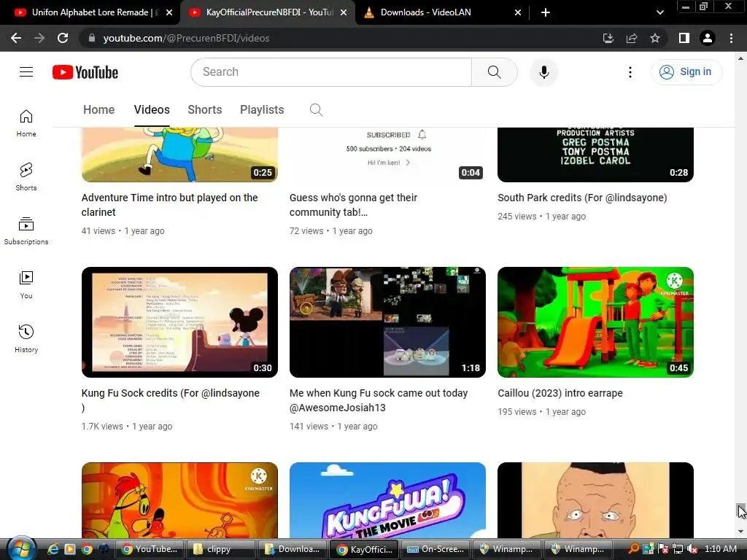Launch Internet Explorer from the taskbar
The width and height of the screenshot is (747, 560).
tap(53, 549)
